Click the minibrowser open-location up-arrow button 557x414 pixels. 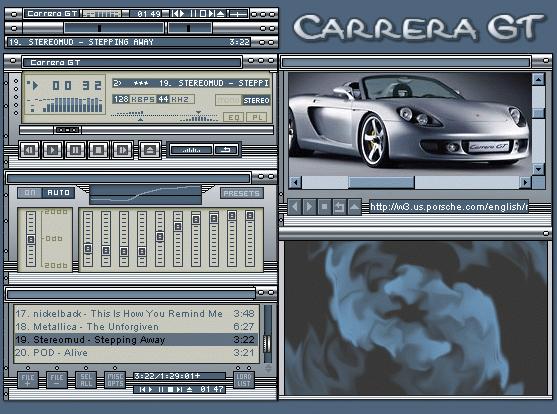(354, 206)
